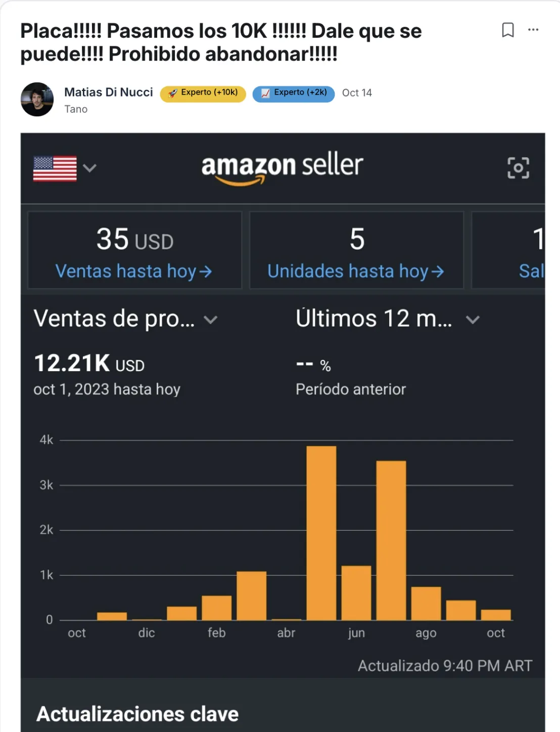Screen dimensions: 560x732
Task: Open the three-dot post options menu
Action: (533, 30)
